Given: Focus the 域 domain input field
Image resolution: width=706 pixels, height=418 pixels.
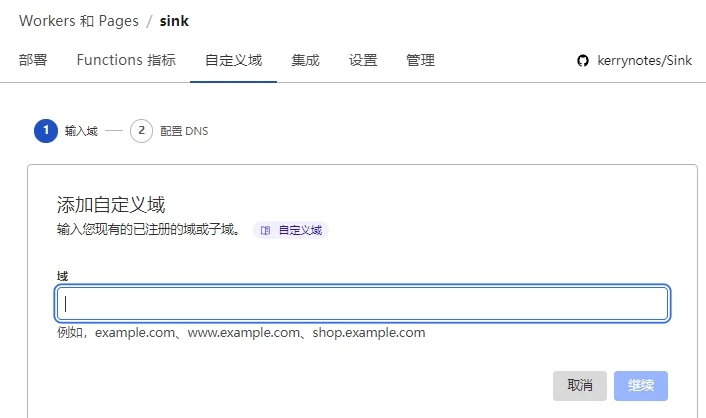Looking at the screenshot, I should pos(362,304).
